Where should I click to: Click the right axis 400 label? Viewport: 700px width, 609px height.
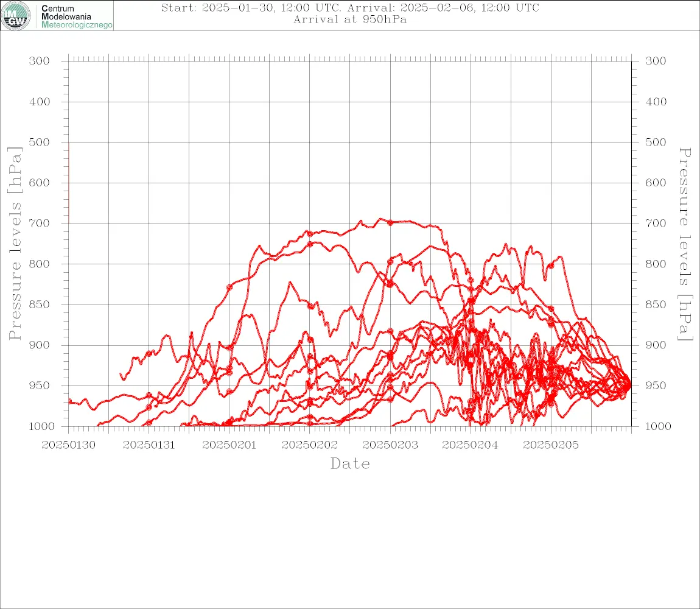pyautogui.click(x=656, y=102)
